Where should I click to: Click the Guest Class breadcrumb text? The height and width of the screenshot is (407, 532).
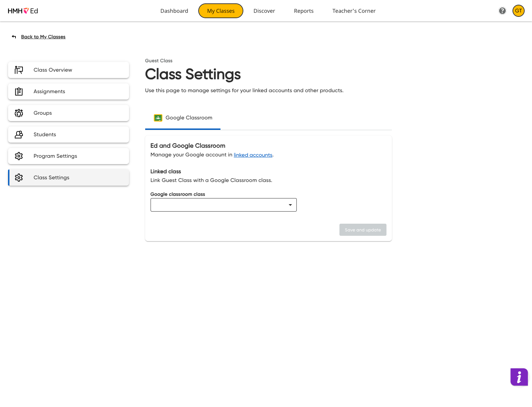point(159,61)
